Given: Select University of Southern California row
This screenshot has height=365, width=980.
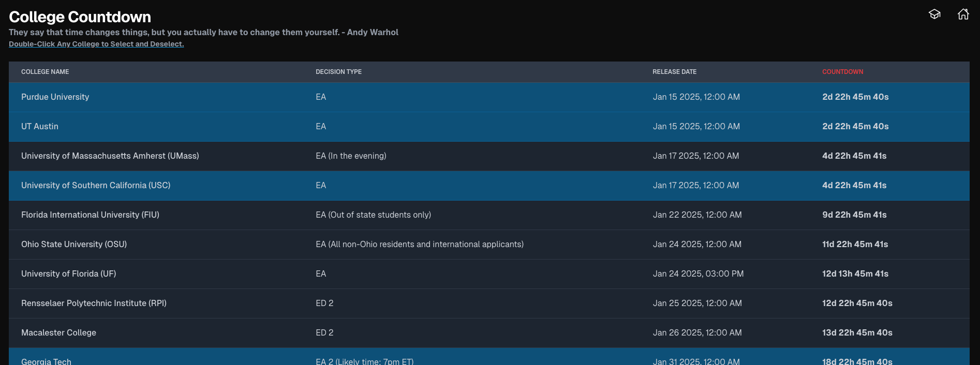Looking at the screenshot, I should click(x=96, y=186).
